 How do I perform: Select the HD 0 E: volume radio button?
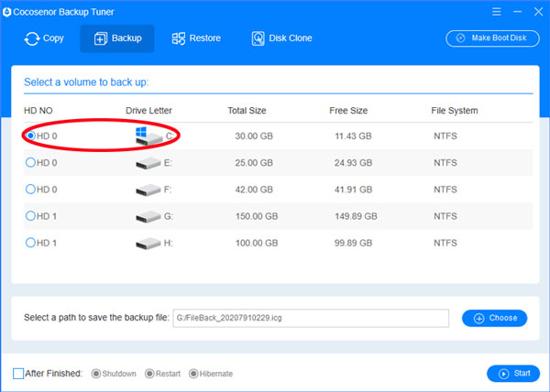pos(30,162)
